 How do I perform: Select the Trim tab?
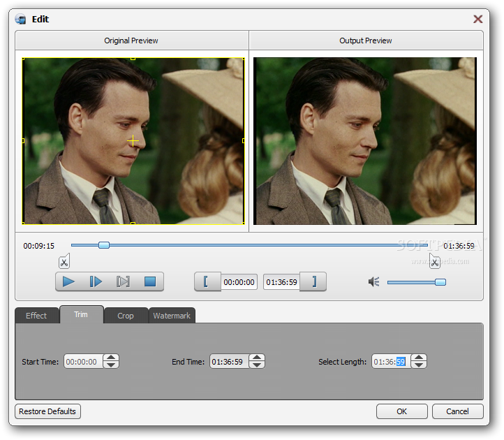coord(81,314)
